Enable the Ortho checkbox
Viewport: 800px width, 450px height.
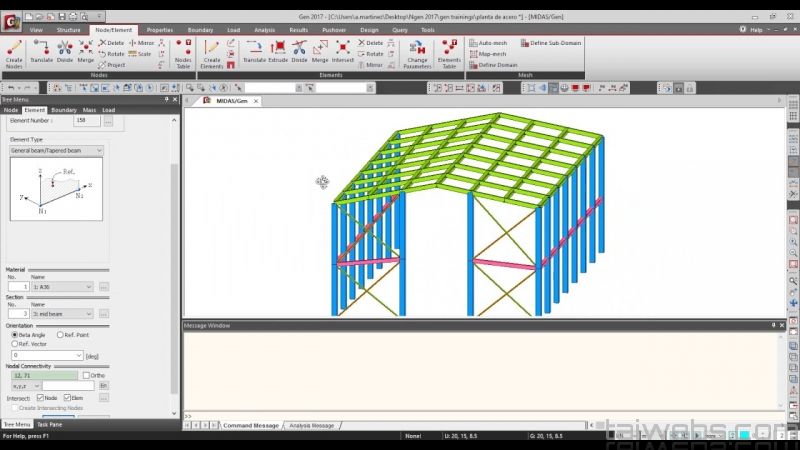pyautogui.click(x=86, y=375)
